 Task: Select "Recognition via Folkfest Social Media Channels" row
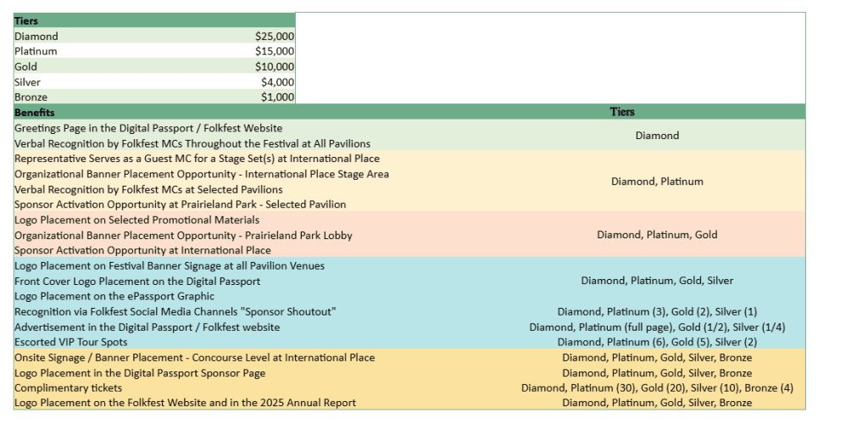point(175,312)
